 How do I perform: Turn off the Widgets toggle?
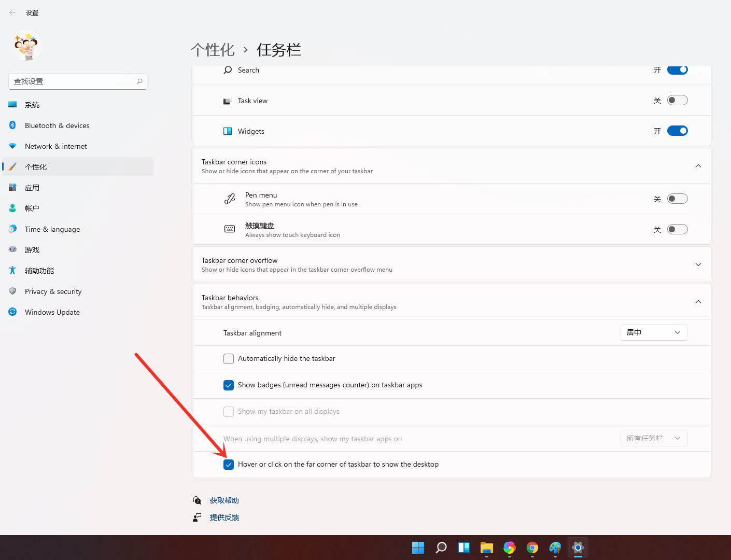click(677, 131)
